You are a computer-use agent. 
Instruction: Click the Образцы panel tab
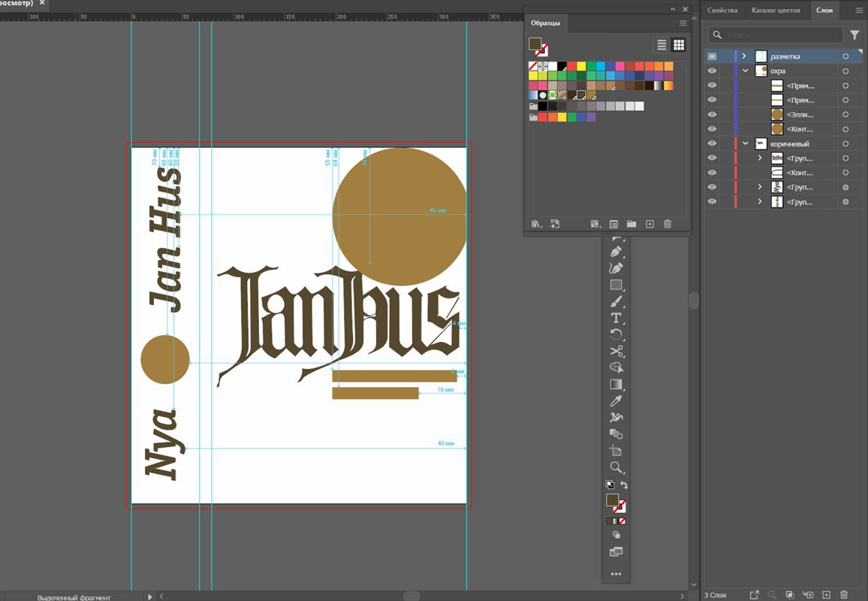[545, 23]
